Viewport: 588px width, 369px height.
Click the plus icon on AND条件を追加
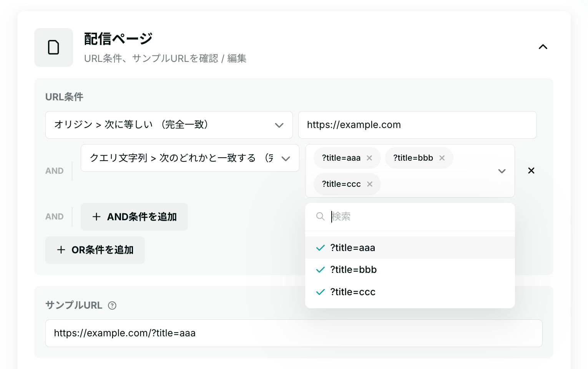96,217
